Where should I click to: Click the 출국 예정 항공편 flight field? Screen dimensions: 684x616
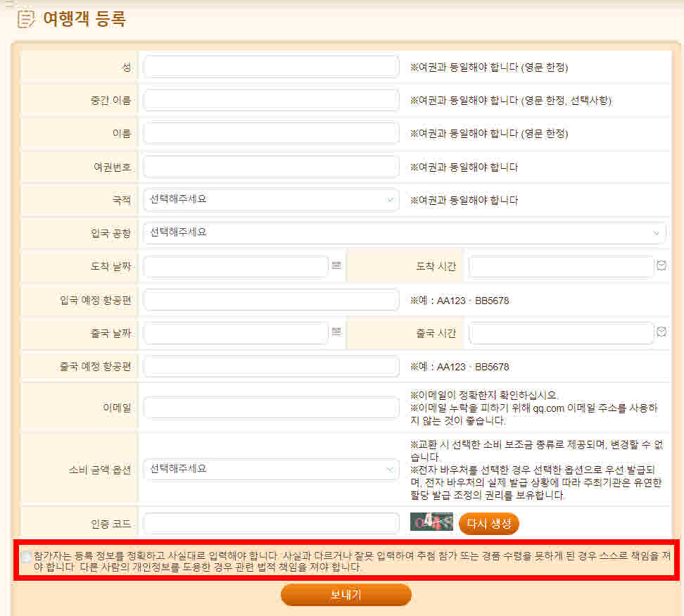pos(271,366)
